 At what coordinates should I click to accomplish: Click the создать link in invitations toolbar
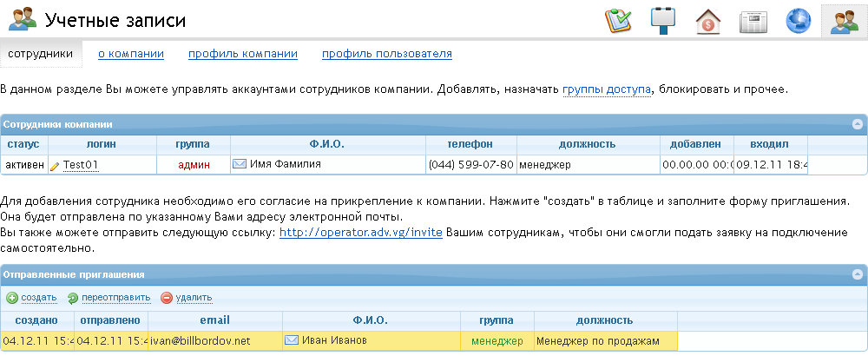click(39, 298)
